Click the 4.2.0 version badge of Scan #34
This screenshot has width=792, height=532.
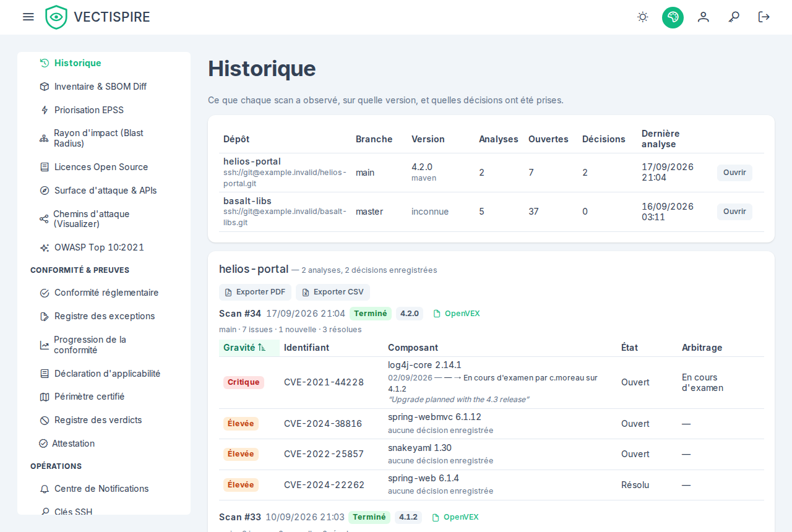pos(410,314)
